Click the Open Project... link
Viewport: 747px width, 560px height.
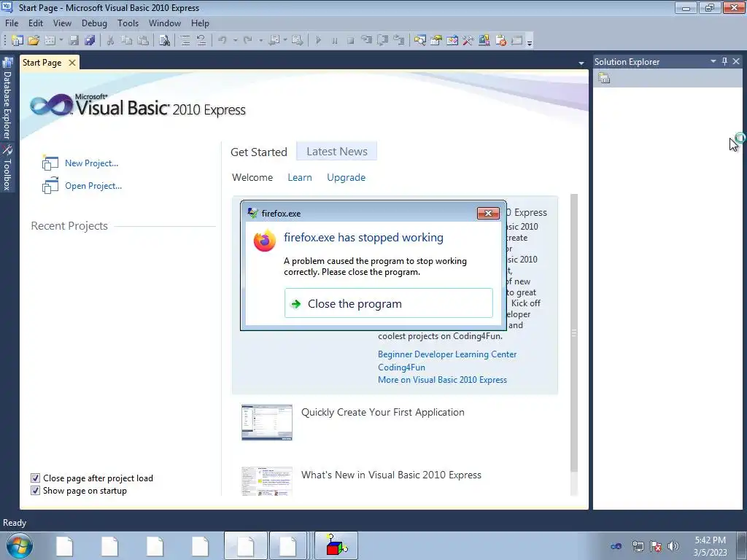coord(93,186)
